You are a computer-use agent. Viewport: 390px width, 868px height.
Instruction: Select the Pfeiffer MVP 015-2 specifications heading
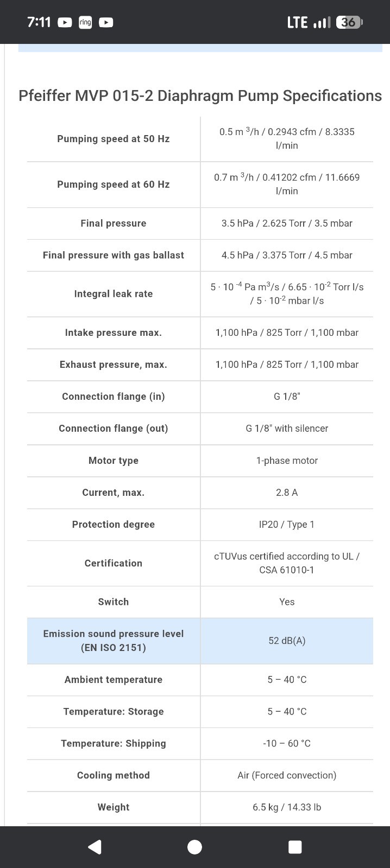point(200,95)
